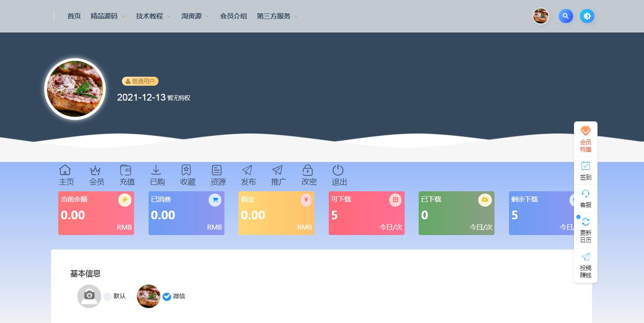Click camera placeholder default avatar

(x=89, y=296)
